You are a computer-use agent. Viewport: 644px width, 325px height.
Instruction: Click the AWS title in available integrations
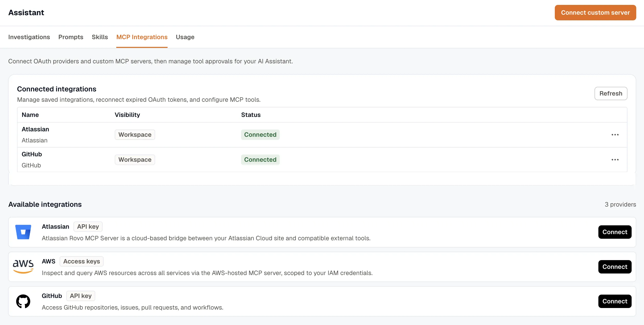(x=48, y=261)
